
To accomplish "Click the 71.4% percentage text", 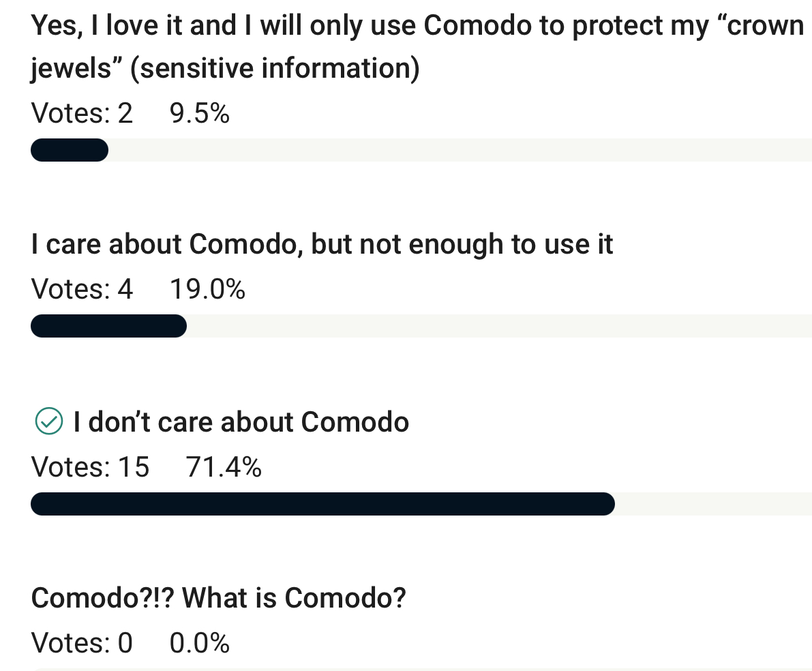I will pyautogui.click(x=224, y=468).
